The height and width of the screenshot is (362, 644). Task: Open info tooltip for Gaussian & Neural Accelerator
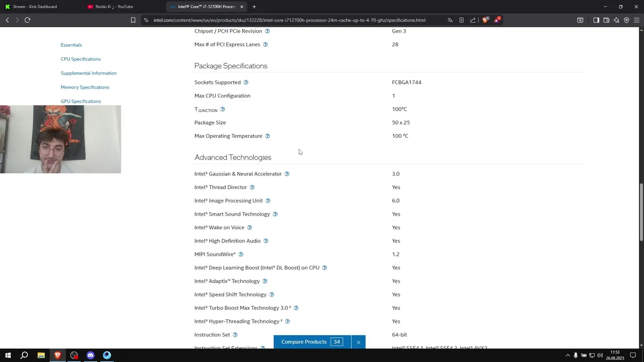point(287,174)
